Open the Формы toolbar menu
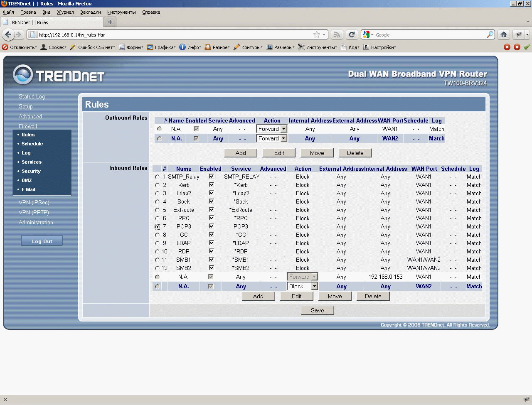 pyautogui.click(x=131, y=47)
